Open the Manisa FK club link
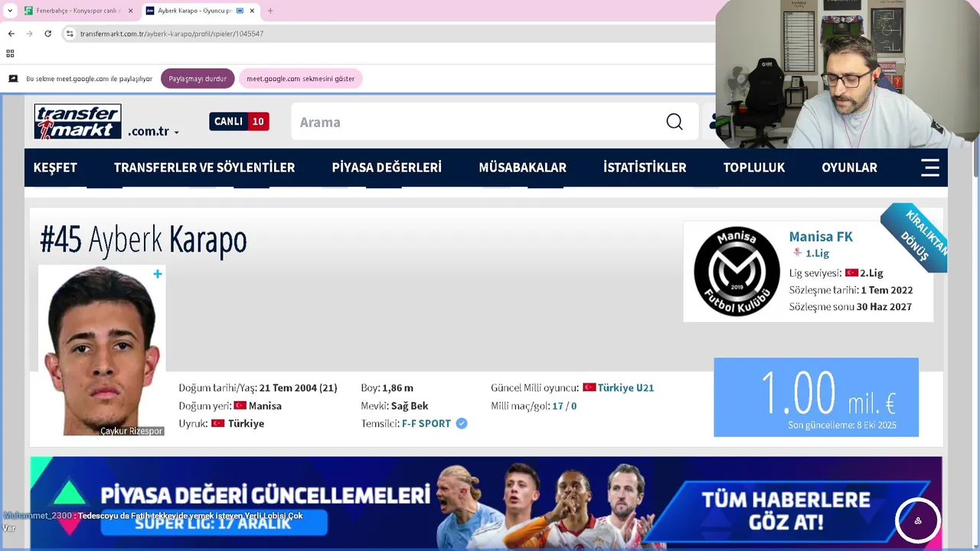This screenshot has height=551, width=980. tap(821, 236)
